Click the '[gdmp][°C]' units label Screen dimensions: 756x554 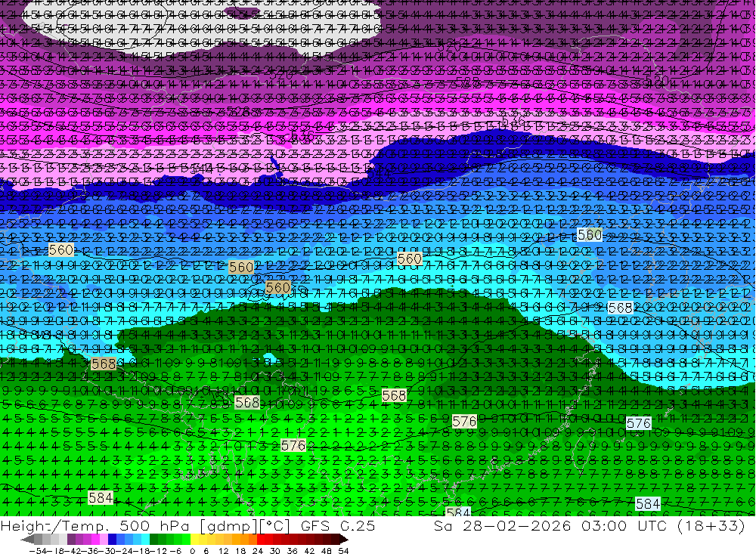246,526
